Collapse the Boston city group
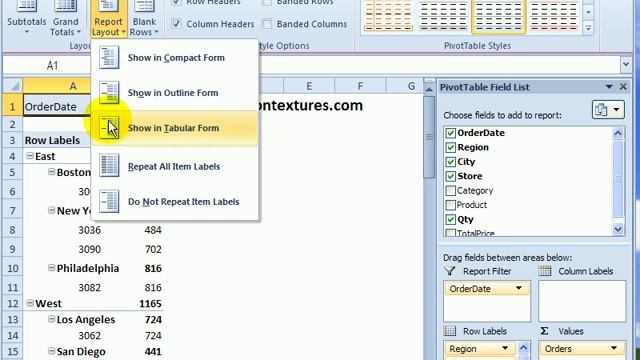 [x=51, y=171]
